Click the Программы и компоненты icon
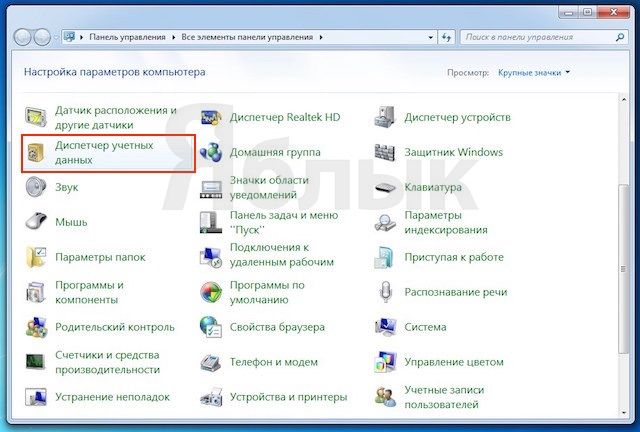The width and height of the screenshot is (640, 432). coord(36,292)
